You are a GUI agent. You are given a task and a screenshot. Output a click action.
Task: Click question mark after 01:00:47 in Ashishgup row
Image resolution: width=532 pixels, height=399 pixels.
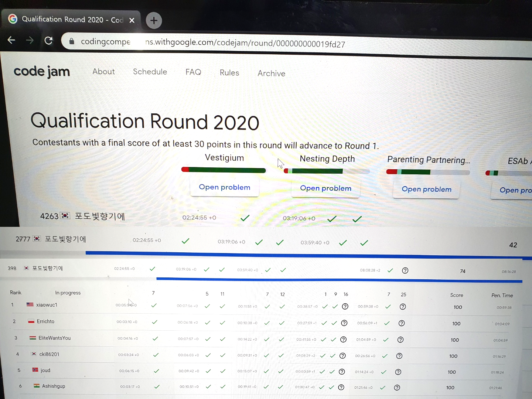click(x=341, y=387)
